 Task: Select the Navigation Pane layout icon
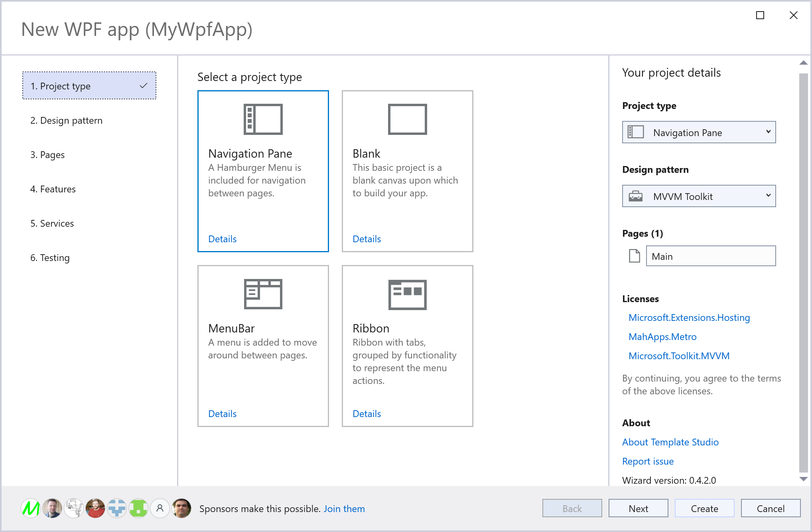click(x=263, y=119)
